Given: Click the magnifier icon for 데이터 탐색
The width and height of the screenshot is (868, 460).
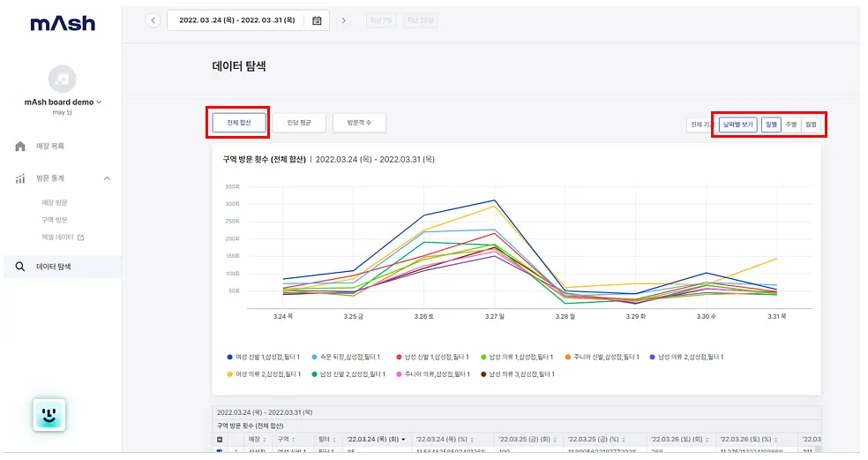Looking at the screenshot, I should point(20,267).
